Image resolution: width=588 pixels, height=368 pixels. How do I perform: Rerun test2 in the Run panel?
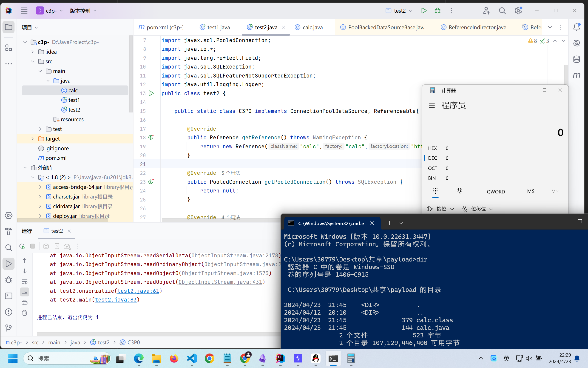click(22, 246)
